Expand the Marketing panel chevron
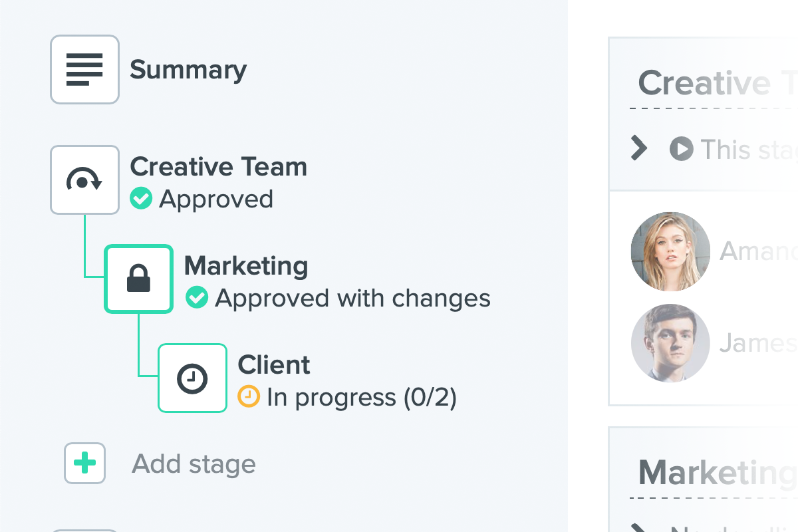 pos(638,528)
